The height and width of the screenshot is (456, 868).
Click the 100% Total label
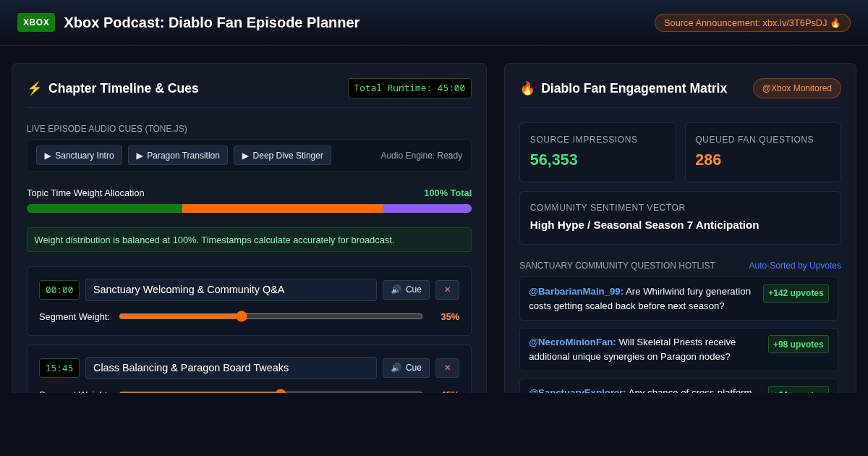[x=448, y=193]
